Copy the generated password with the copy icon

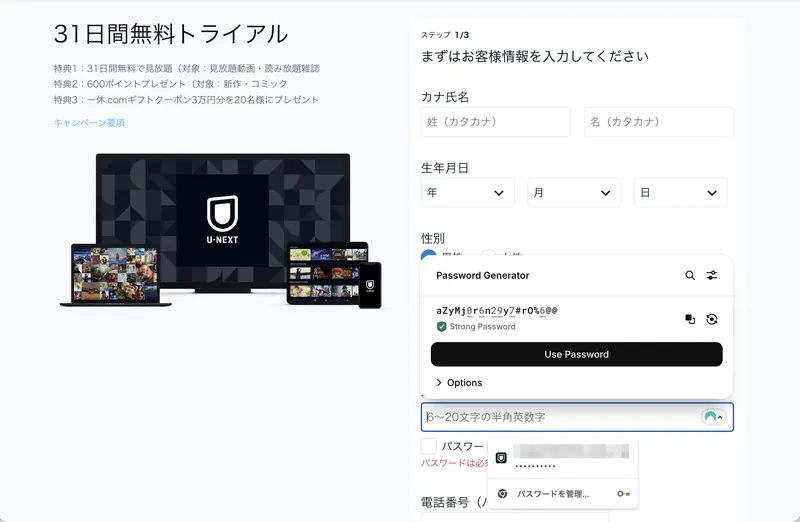[690, 319]
